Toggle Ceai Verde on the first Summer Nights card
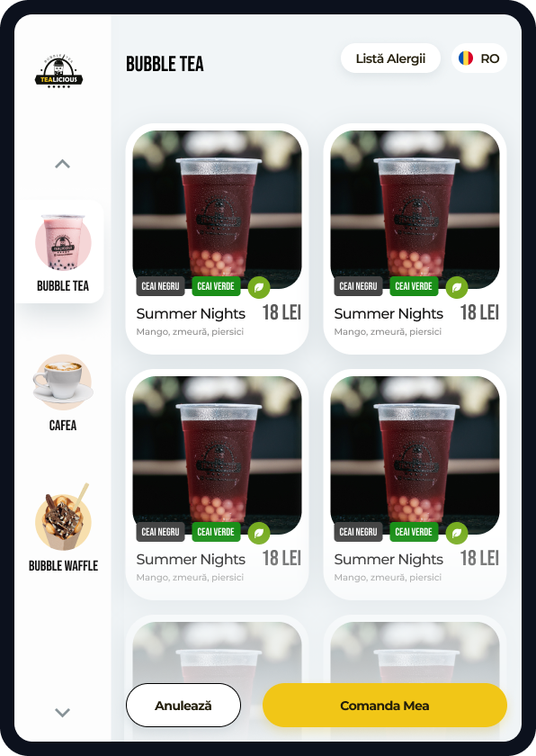The height and width of the screenshot is (756, 536). tap(216, 286)
